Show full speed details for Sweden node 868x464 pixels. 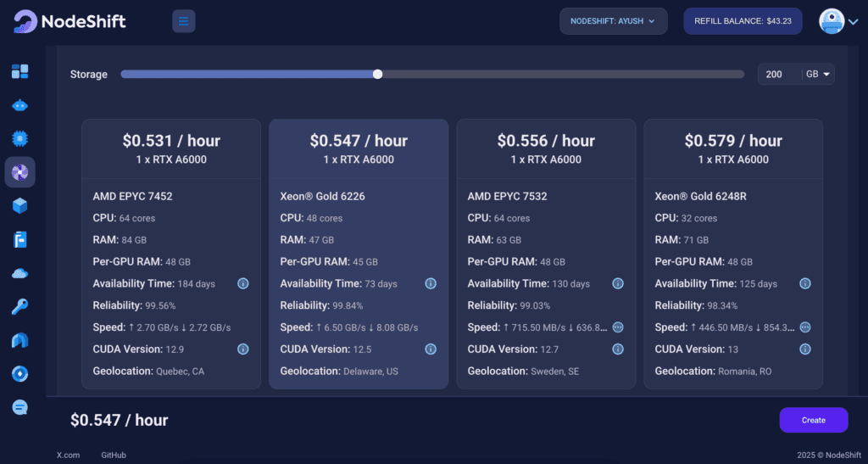(x=618, y=327)
